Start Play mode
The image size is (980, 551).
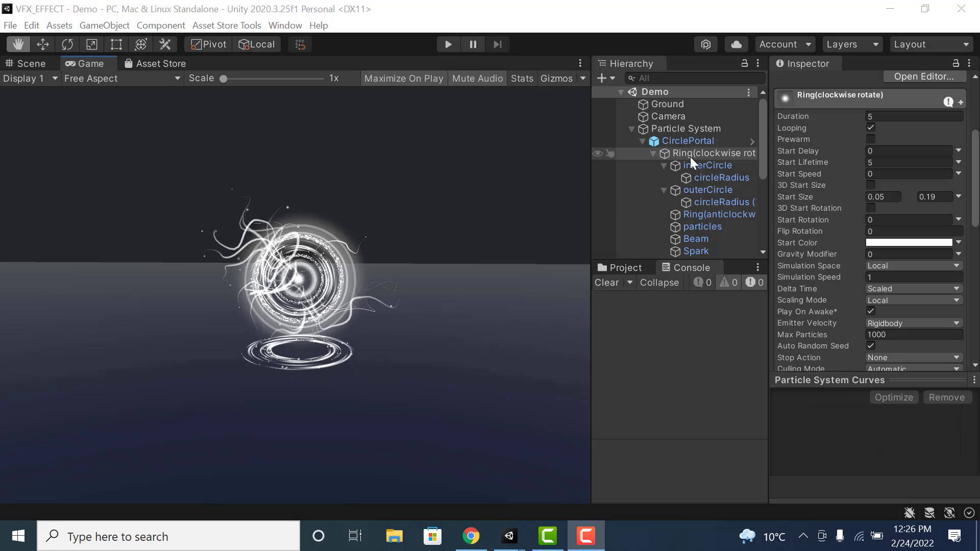pyautogui.click(x=448, y=44)
